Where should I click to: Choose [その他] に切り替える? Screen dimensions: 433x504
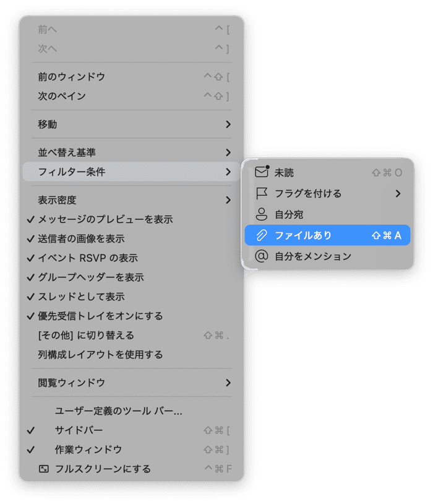coord(86,336)
